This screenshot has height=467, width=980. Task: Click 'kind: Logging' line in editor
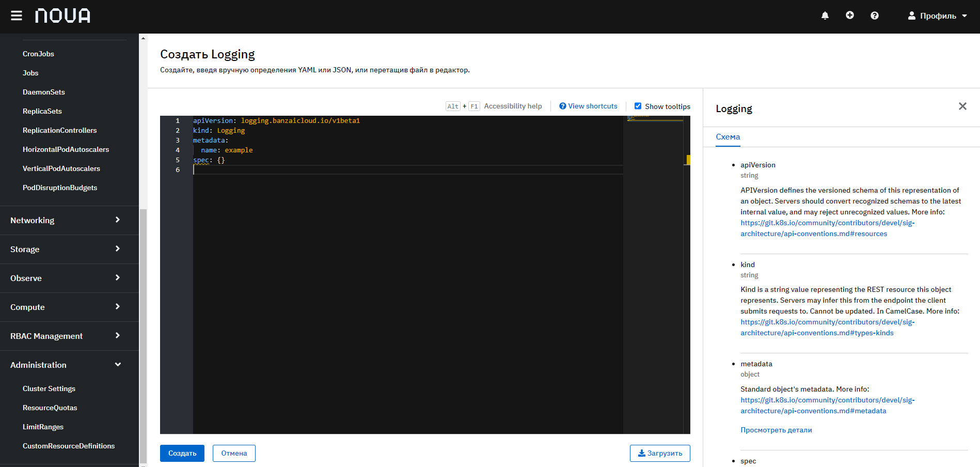pos(219,131)
